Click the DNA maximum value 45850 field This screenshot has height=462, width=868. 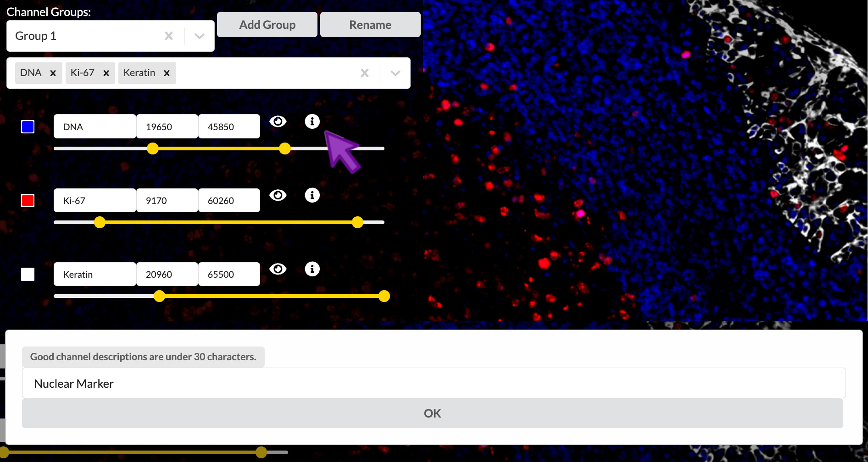coord(229,126)
